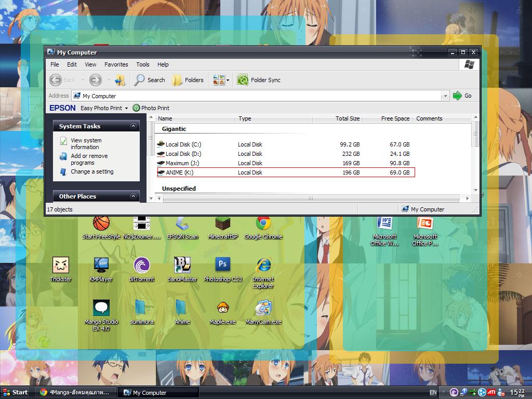
Task: Sort by Total Size column header
Action: coord(337,118)
